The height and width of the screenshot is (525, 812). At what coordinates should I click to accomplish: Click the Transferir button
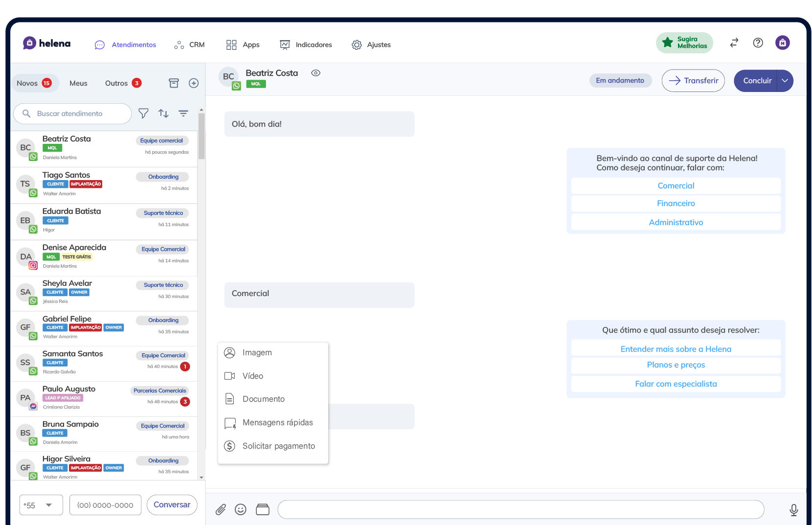693,81
